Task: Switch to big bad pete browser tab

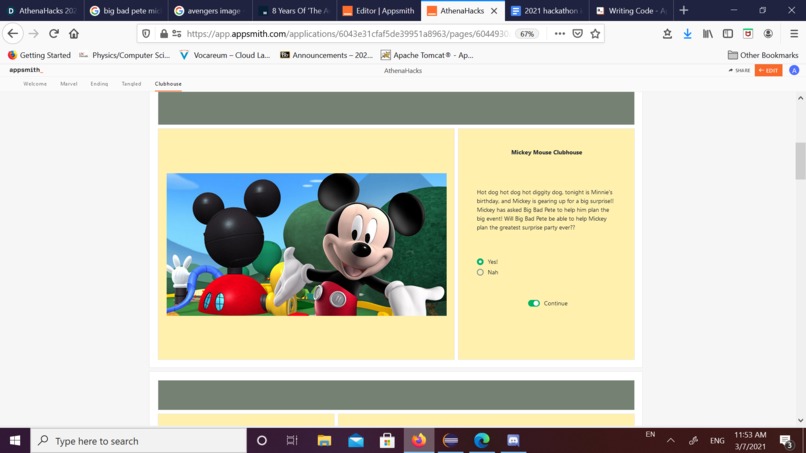Action: [x=126, y=10]
